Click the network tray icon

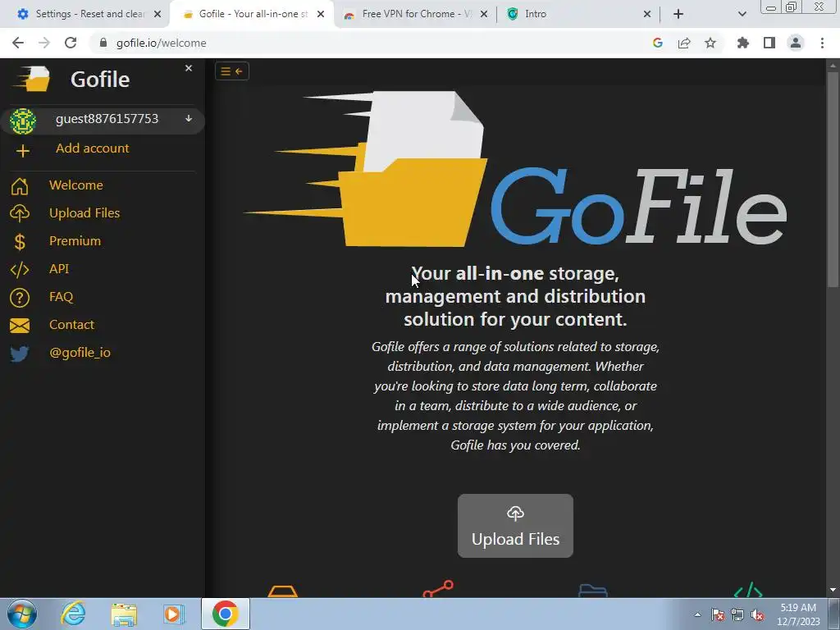coord(737,615)
